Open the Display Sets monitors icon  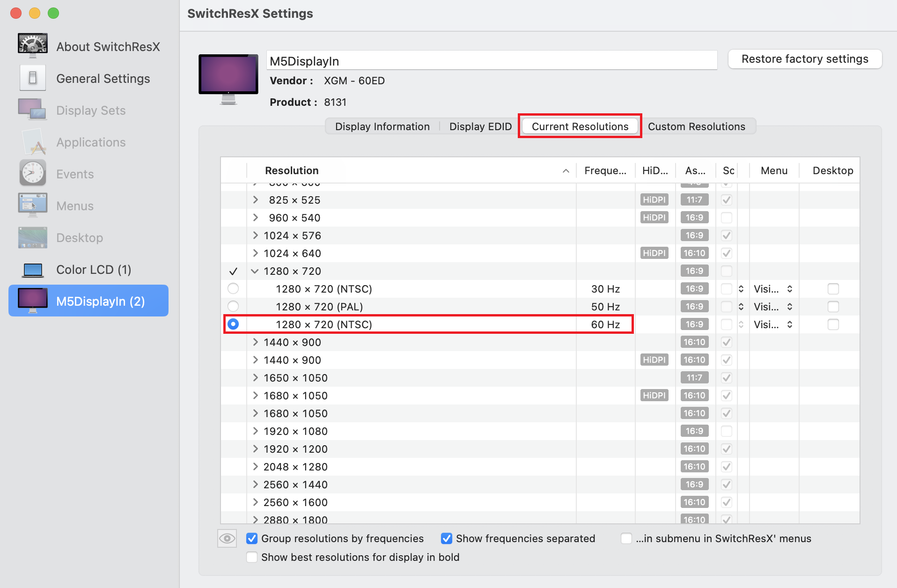[33, 110]
